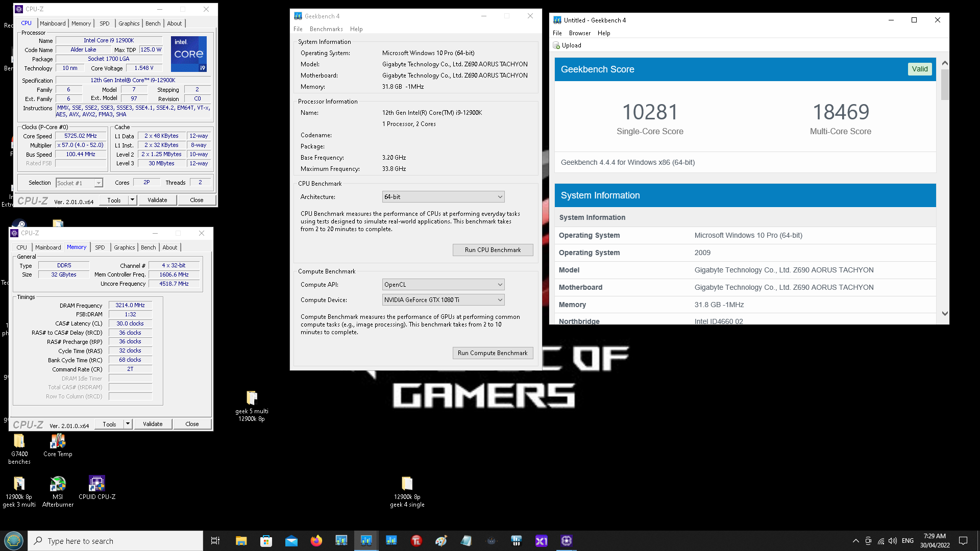The image size is (980, 551).
Task: Open Firefox from the taskbar
Action: coord(316,541)
